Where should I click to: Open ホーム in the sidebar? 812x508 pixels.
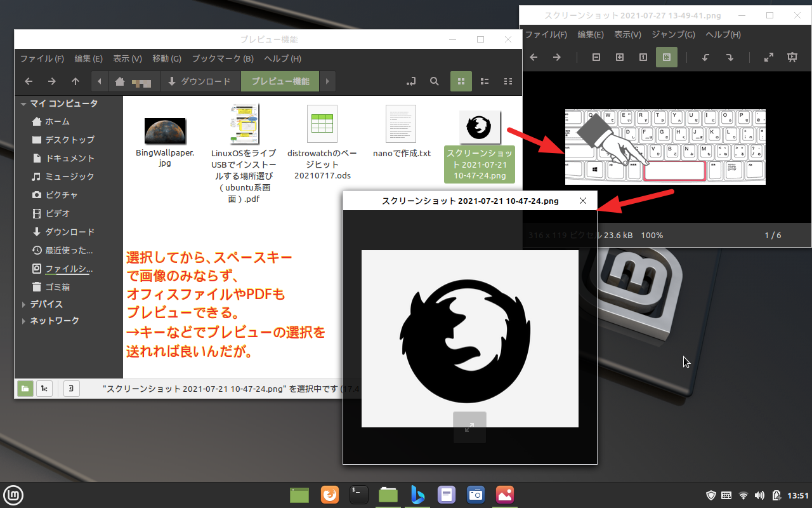(57, 121)
